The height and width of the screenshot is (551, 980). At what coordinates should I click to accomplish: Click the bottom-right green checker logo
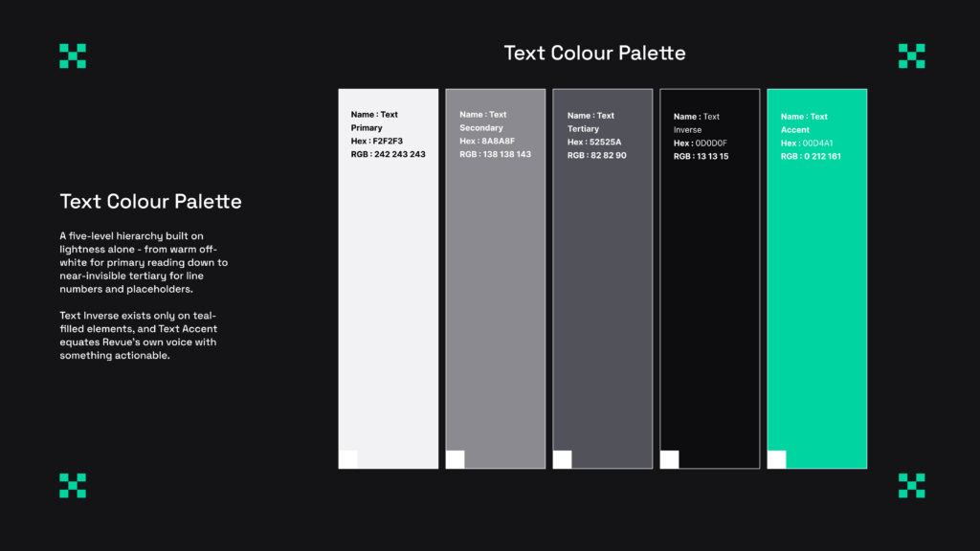pos(911,485)
